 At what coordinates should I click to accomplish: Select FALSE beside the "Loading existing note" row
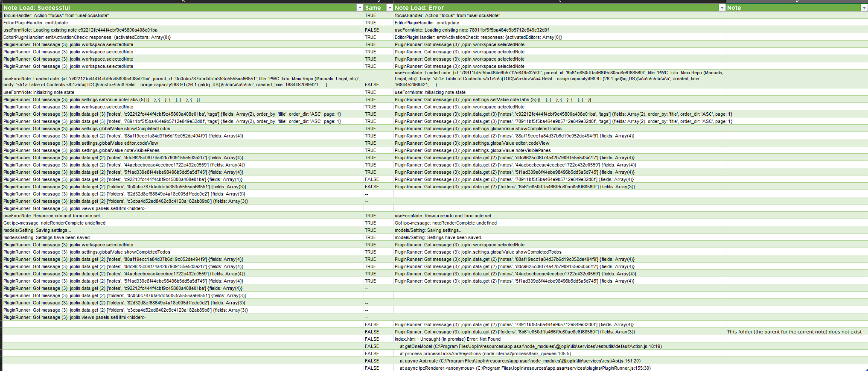pyautogui.click(x=378, y=30)
